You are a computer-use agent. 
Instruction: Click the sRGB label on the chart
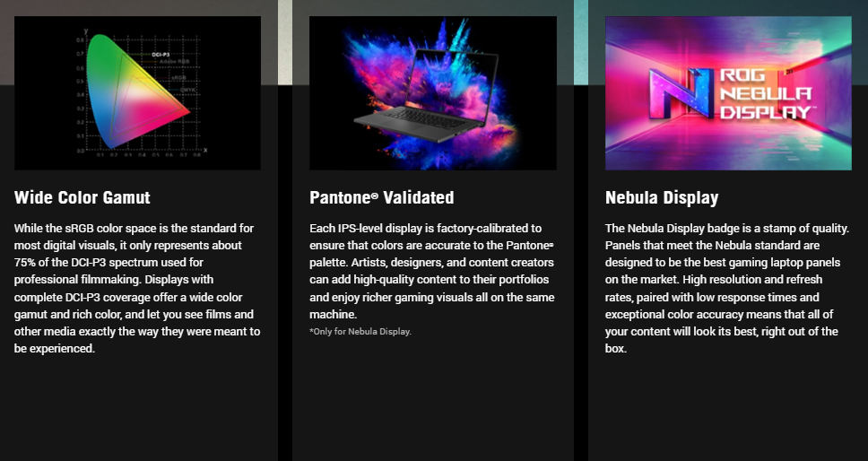pos(178,78)
